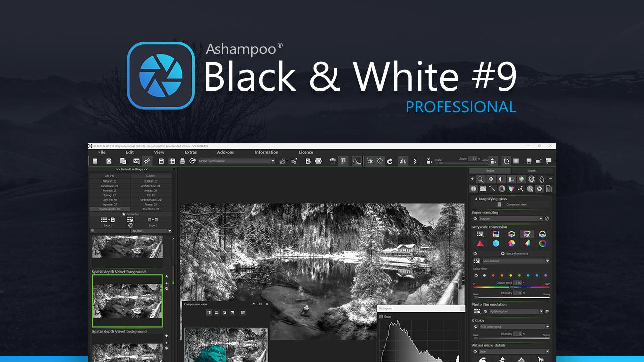Show the Landscape: 24 presets
This screenshot has height=362, width=644.
pos(110,186)
